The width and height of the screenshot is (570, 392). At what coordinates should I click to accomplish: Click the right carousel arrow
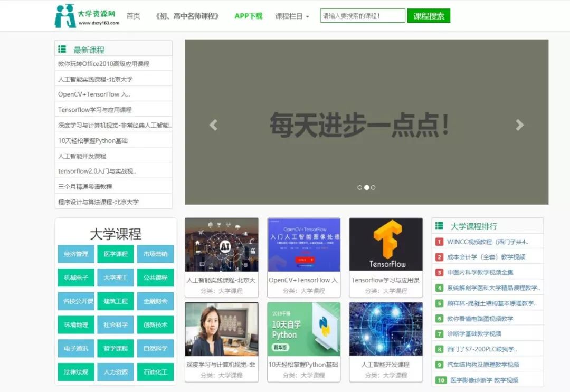pos(520,125)
